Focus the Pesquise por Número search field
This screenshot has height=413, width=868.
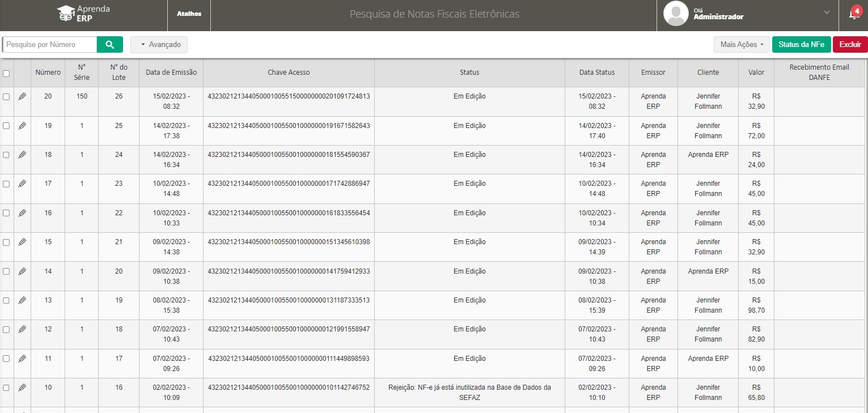(x=49, y=44)
